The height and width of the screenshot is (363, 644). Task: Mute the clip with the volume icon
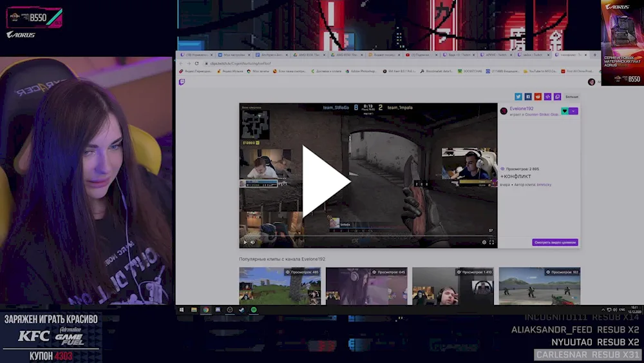[x=252, y=242]
